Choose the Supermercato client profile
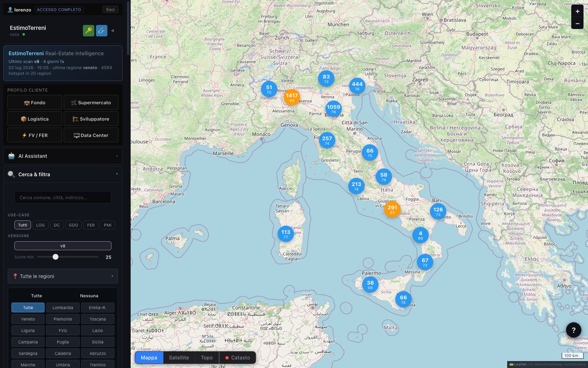 click(91, 102)
